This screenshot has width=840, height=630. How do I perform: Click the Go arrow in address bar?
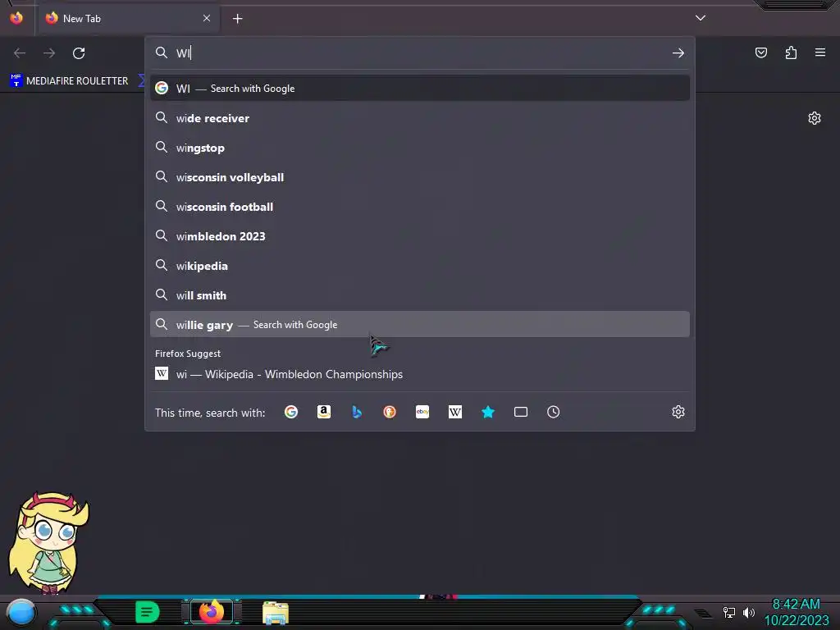678,53
